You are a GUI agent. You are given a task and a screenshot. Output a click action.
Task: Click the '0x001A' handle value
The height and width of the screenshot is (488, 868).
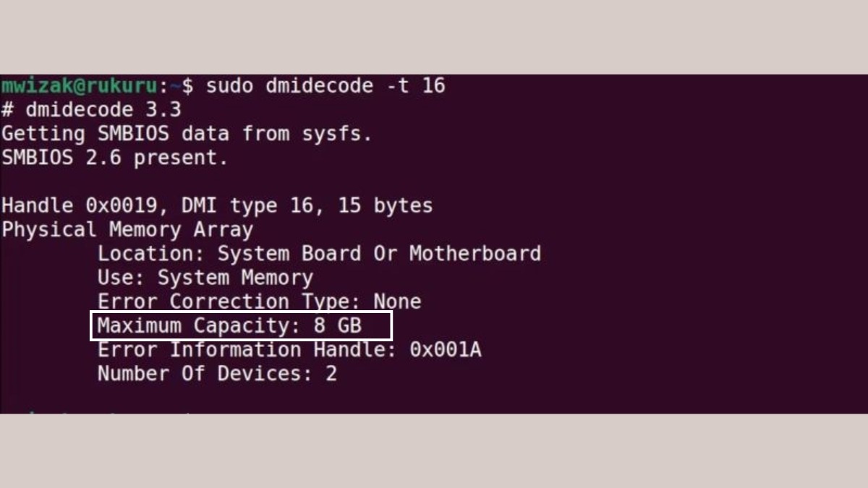click(446, 350)
